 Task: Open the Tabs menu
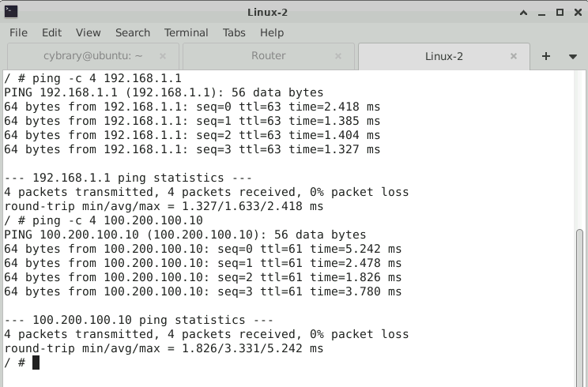coord(234,32)
